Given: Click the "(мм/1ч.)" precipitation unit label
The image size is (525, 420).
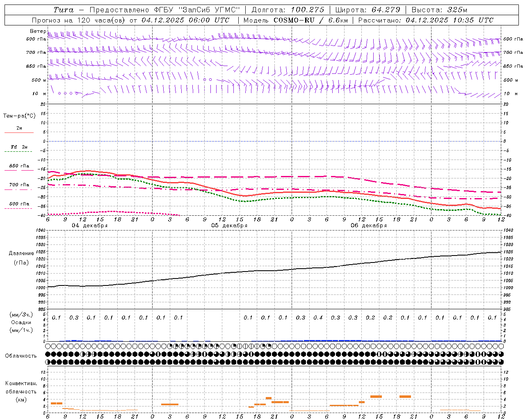Looking at the screenshot, I should [21, 330].
